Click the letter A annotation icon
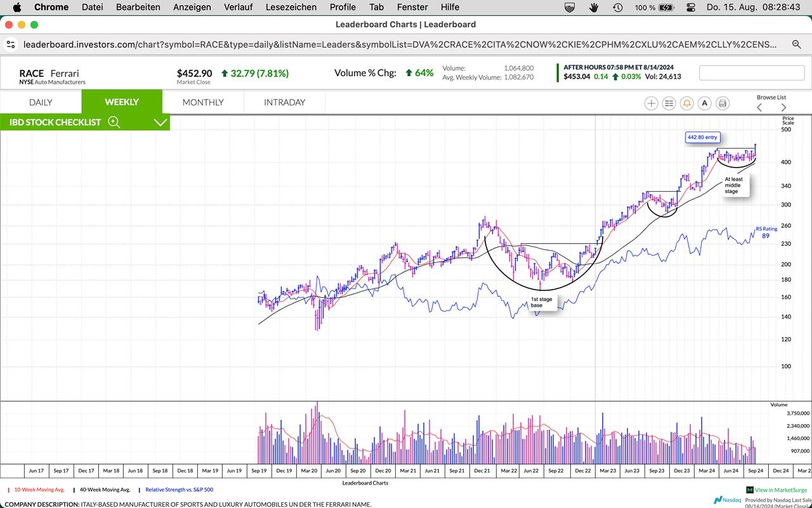 pyautogui.click(x=704, y=103)
